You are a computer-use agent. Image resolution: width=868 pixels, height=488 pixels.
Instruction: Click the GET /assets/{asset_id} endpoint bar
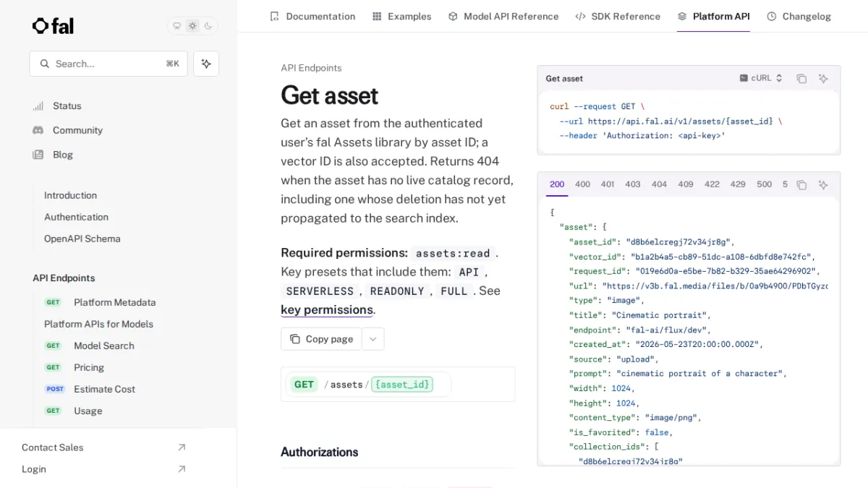coord(398,385)
